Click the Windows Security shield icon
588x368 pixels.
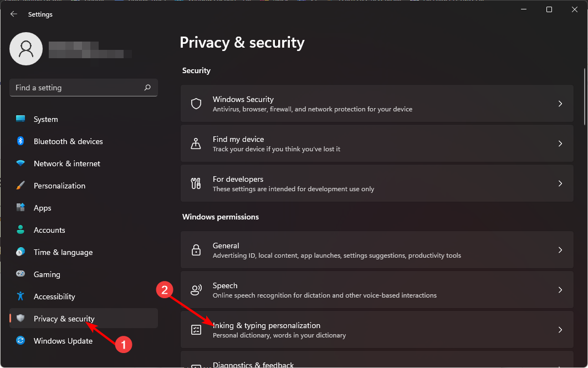click(196, 104)
